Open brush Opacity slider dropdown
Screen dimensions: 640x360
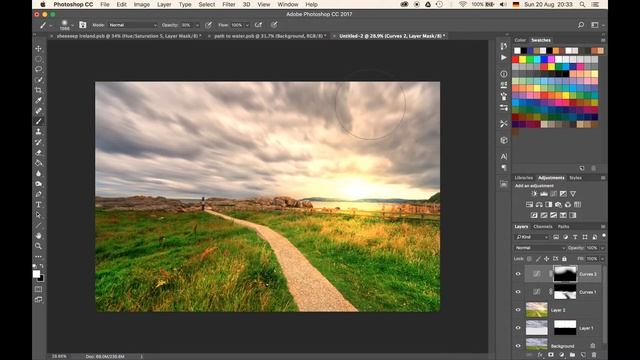pyautogui.click(x=198, y=25)
